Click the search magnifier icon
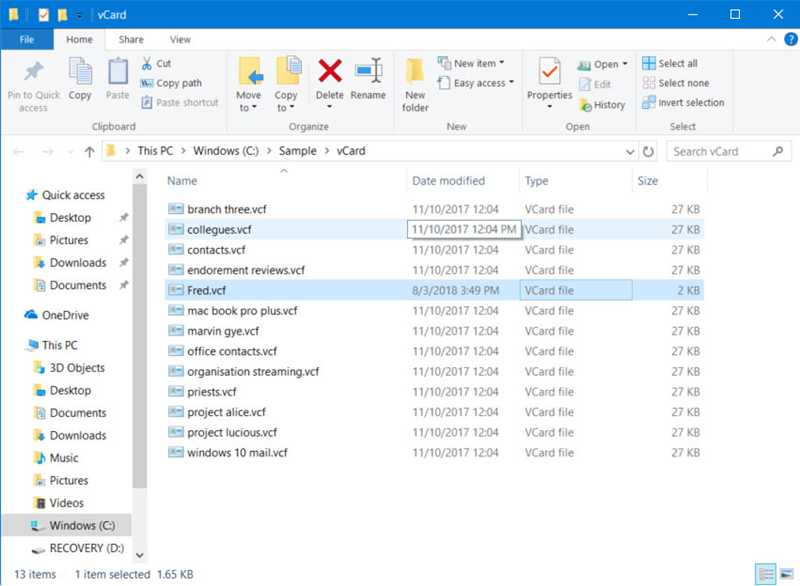800x586 pixels. coord(778,151)
